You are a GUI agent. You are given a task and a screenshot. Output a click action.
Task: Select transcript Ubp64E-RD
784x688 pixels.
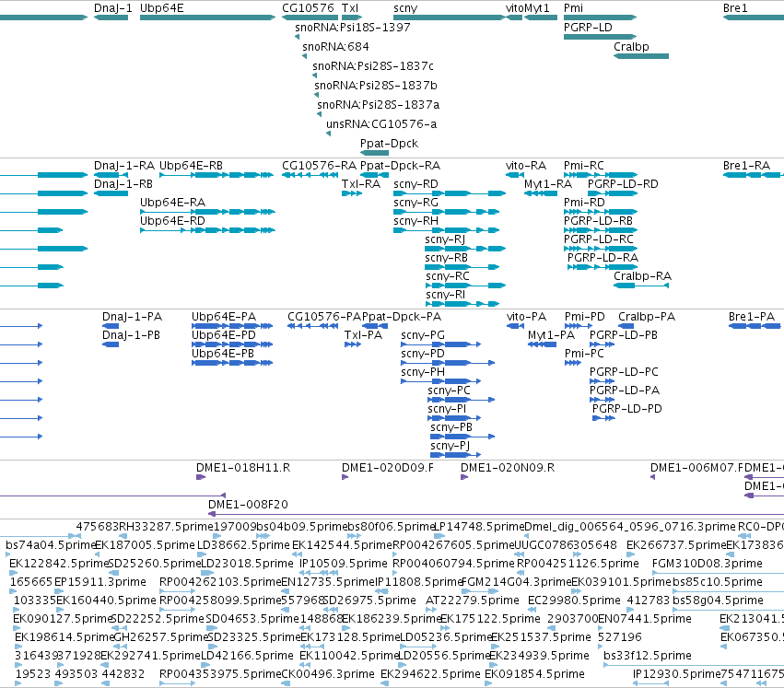[x=172, y=221]
